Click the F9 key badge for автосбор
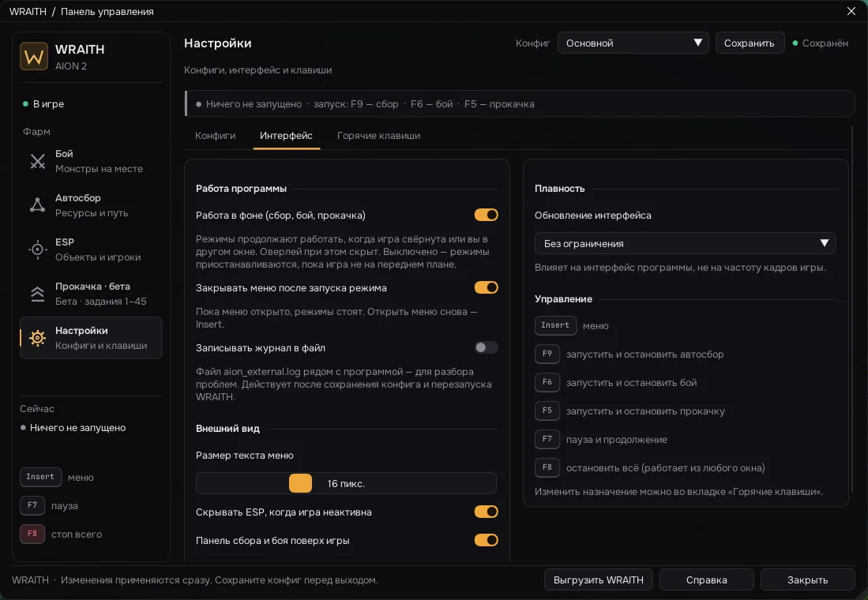 547,354
